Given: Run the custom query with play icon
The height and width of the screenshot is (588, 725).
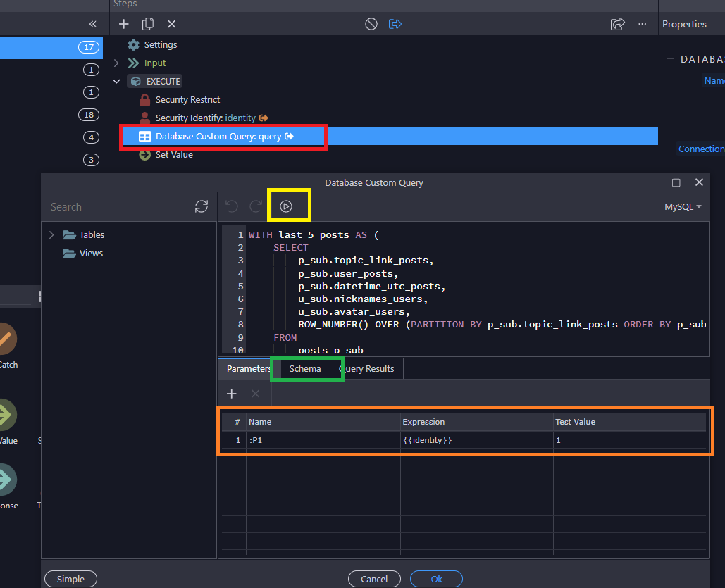Looking at the screenshot, I should pos(286,206).
